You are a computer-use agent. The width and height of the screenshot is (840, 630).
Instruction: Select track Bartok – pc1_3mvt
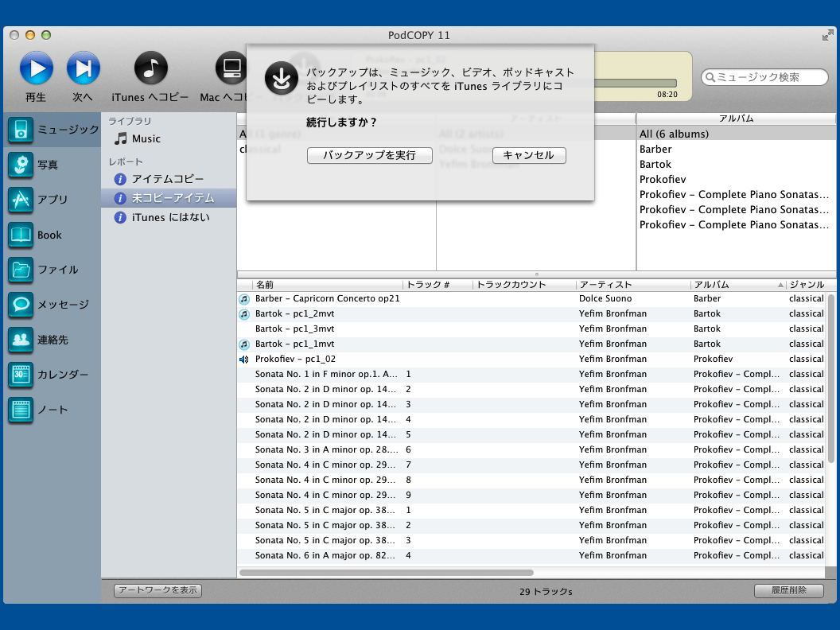[x=532, y=329]
